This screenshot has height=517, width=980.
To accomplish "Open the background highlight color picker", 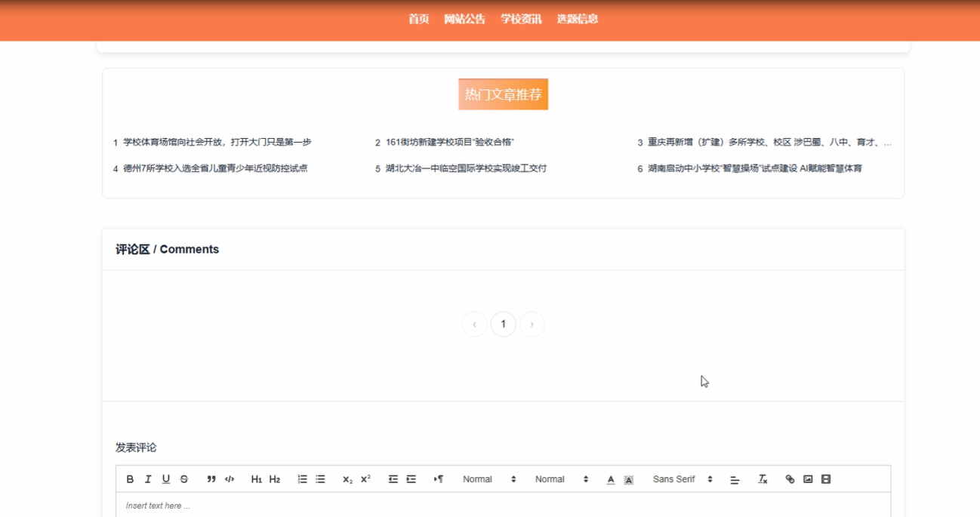I will click(x=629, y=479).
